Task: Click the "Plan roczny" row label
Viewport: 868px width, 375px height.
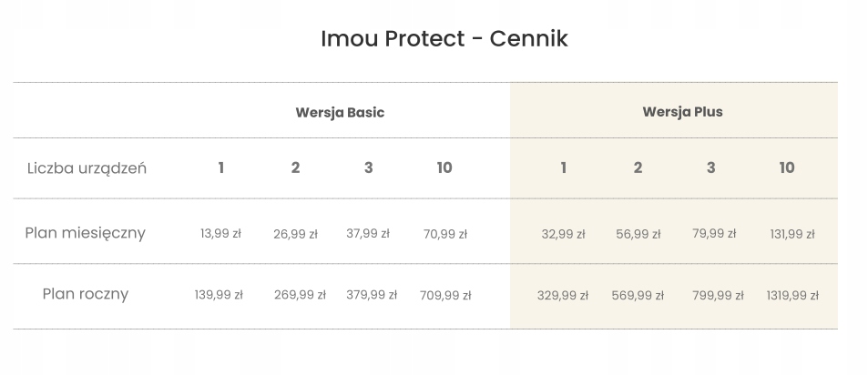Action: (x=86, y=294)
